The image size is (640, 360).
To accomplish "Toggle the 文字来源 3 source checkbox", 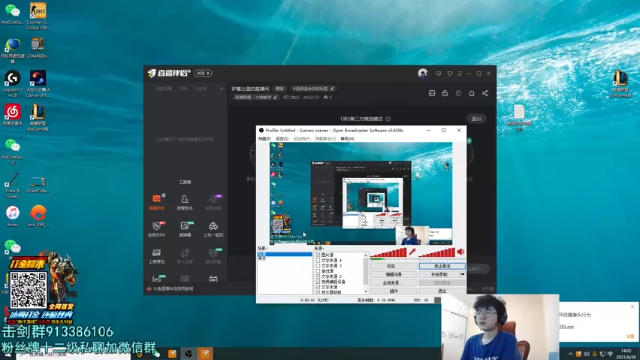I will [x=318, y=266].
